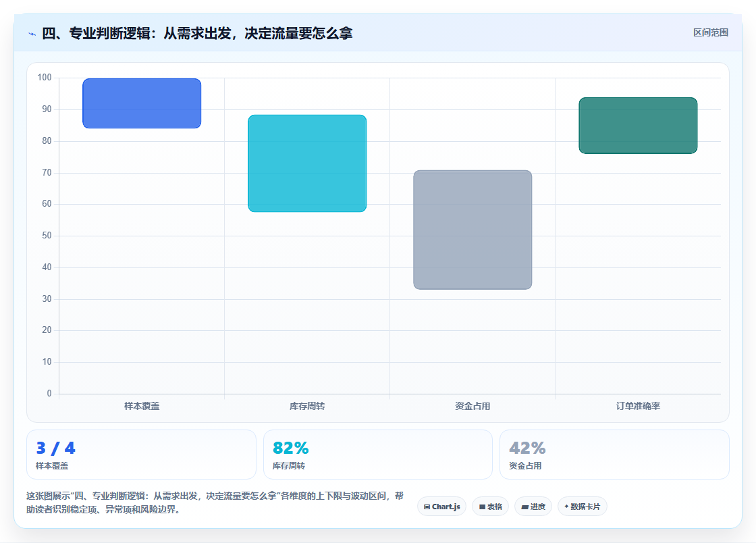
Task: Click the 表格 chip square icon
Action: tap(482, 507)
